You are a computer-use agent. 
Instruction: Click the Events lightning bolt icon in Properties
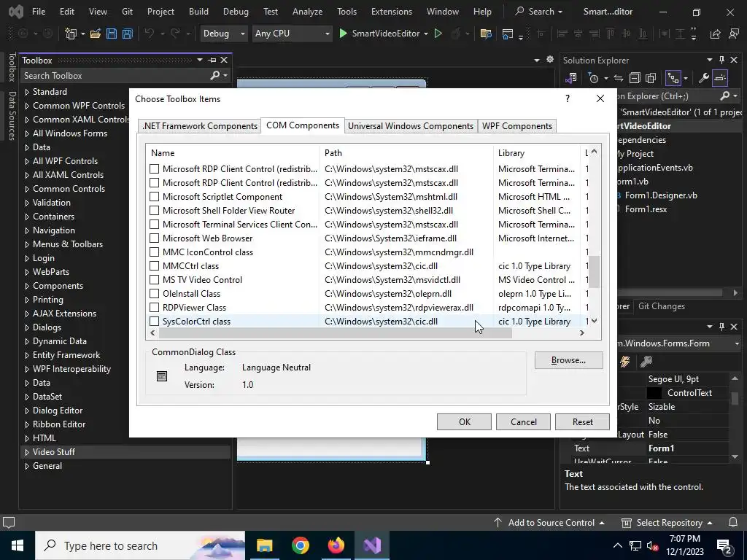point(624,362)
